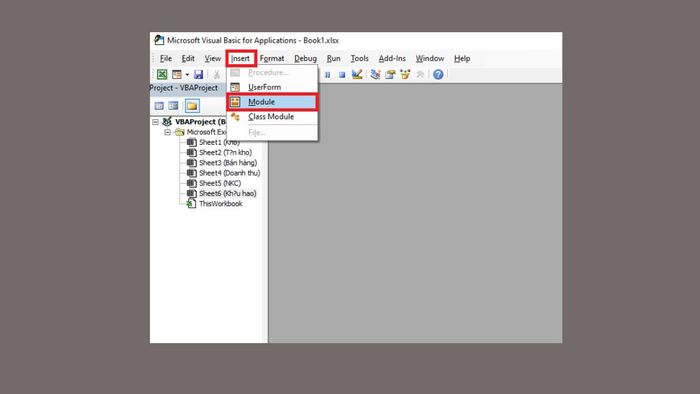
Task: Open the Tools menu
Action: pos(359,58)
